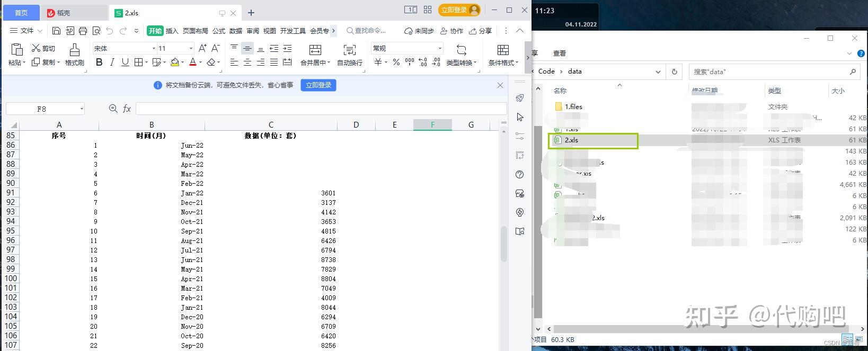868x351 pixels.
Task: Click the blue 立即登录 button in the banner
Action: coord(318,85)
